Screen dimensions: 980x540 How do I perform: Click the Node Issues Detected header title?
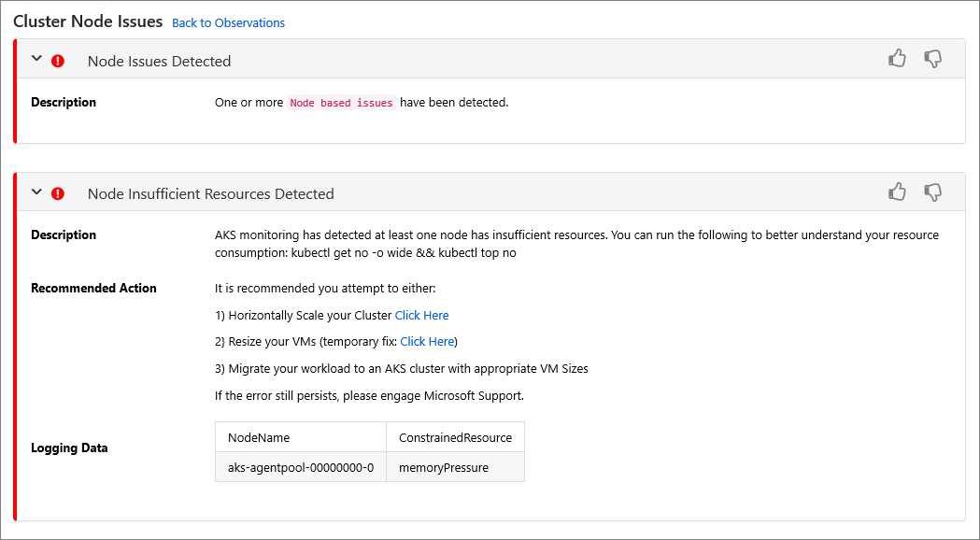(160, 62)
